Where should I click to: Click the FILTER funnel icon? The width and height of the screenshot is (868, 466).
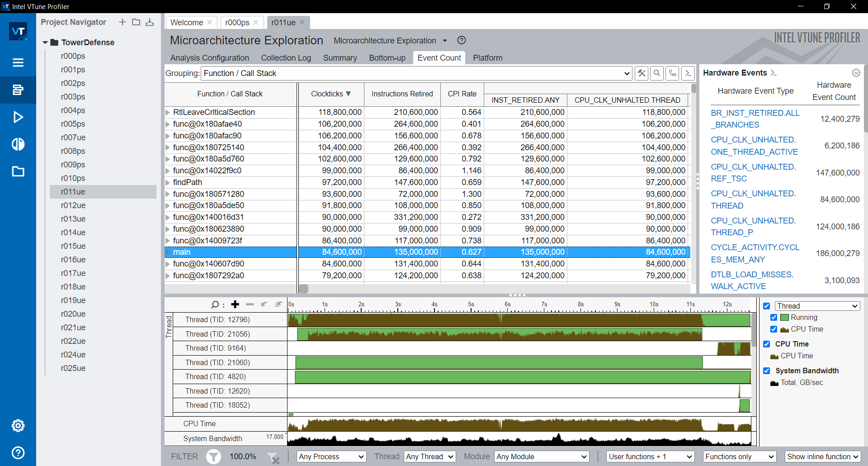pos(214,456)
